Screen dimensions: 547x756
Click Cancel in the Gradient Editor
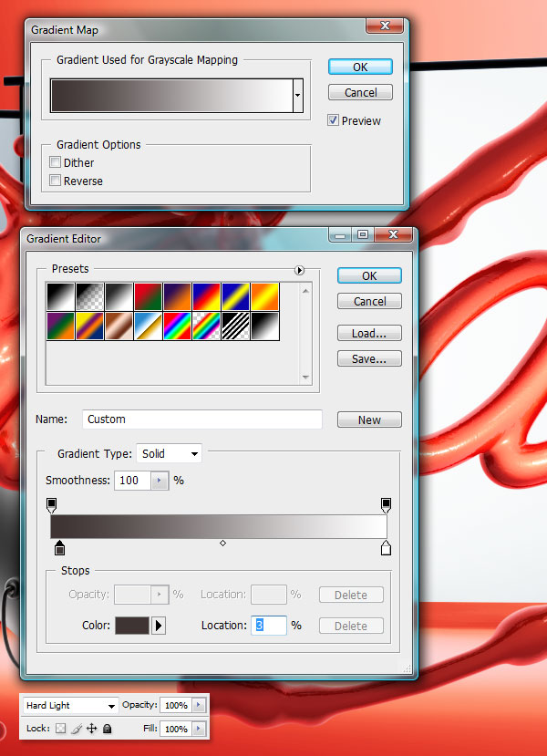click(369, 301)
